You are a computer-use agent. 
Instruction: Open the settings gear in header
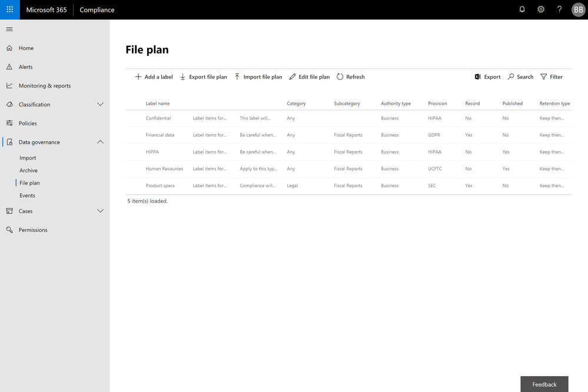(541, 9)
